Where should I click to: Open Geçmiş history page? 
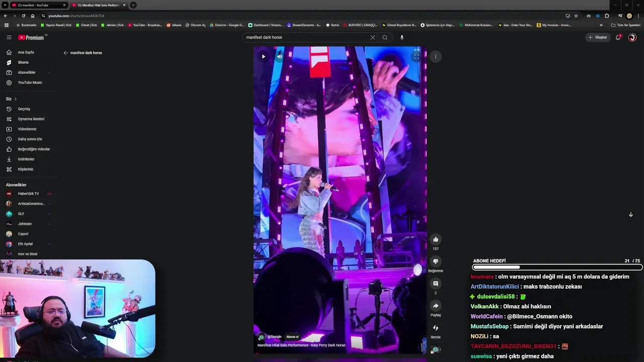pyautogui.click(x=24, y=109)
